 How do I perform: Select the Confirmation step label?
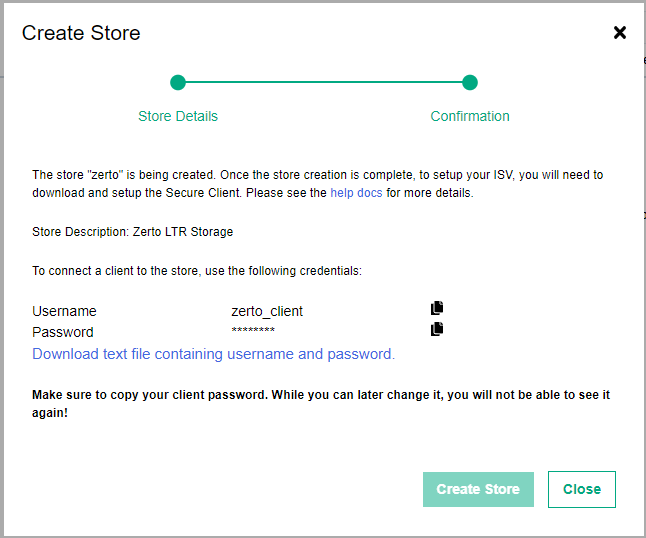[470, 116]
